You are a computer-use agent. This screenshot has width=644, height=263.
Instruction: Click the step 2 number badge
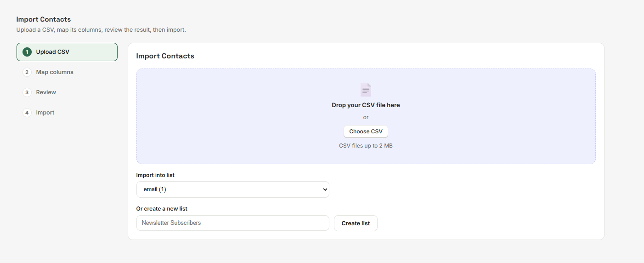click(27, 72)
